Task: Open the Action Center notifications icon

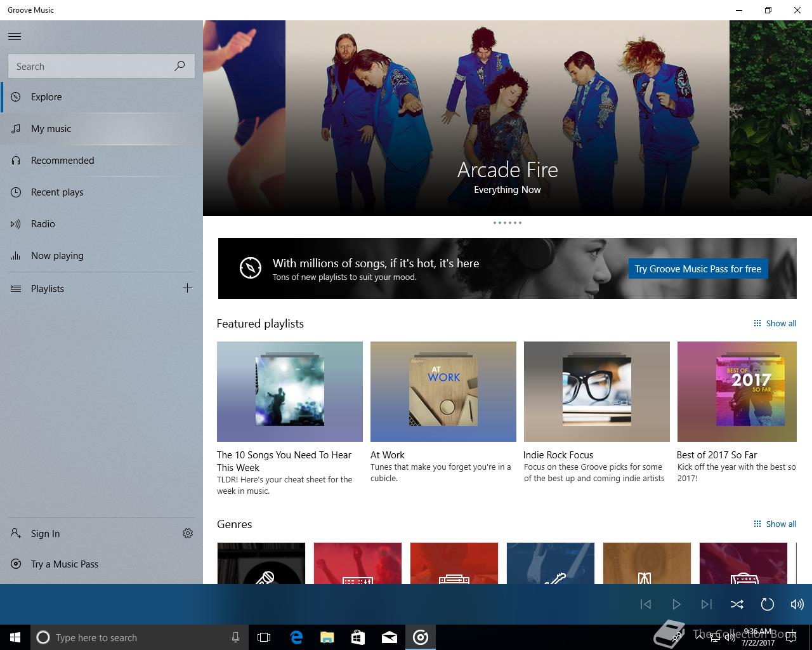Action: pyautogui.click(x=790, y=637)
